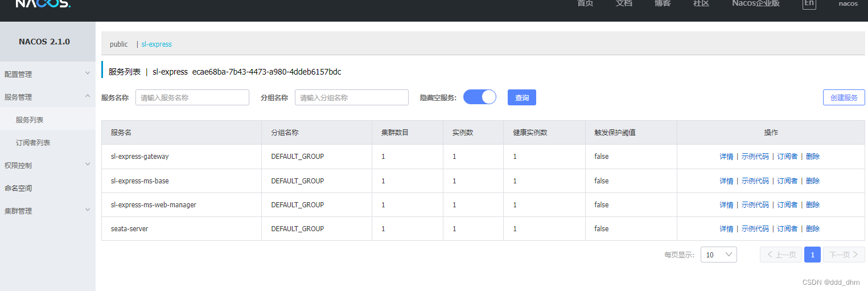
Task: Open 示例代码 for sl-express-ms-web-manager
Action: pyautogui.click(x=755, y=205)
